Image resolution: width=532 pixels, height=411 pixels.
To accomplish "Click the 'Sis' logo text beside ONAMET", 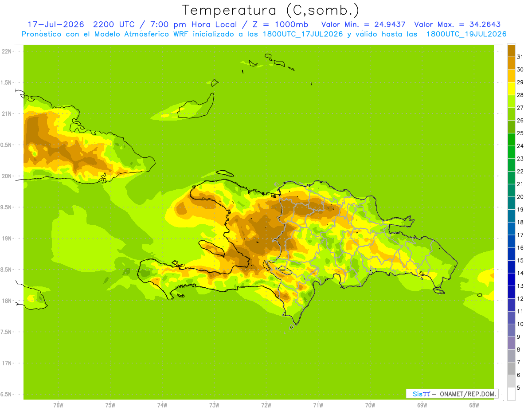I will pyautogui.click(x=417, y=394).
